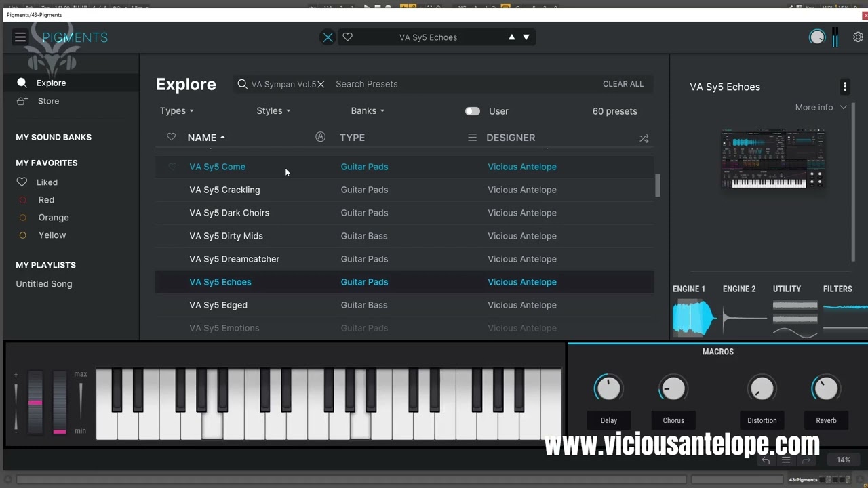This screenshot has height=488, width=868.
Task: Click Guitar Bass type in Dirty Mids row
Action: 364,236
